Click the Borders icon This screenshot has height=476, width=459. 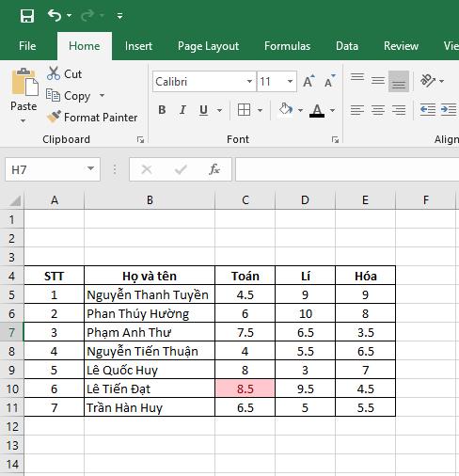pyautogui.click(x=244, y=110)
